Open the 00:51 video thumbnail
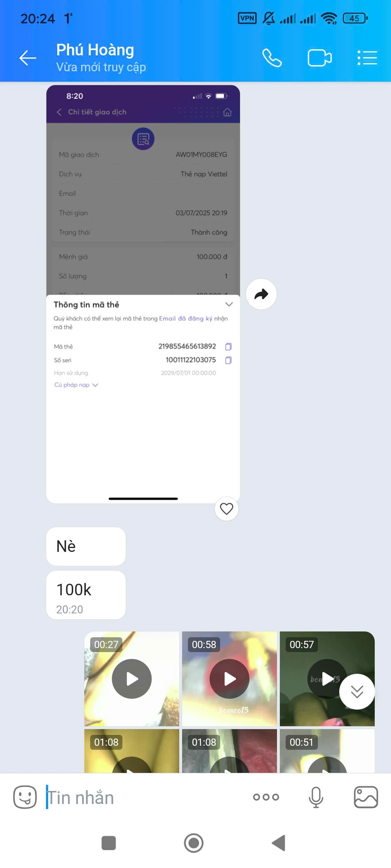This screenshot has height=868, width=391. pos(327,752)
